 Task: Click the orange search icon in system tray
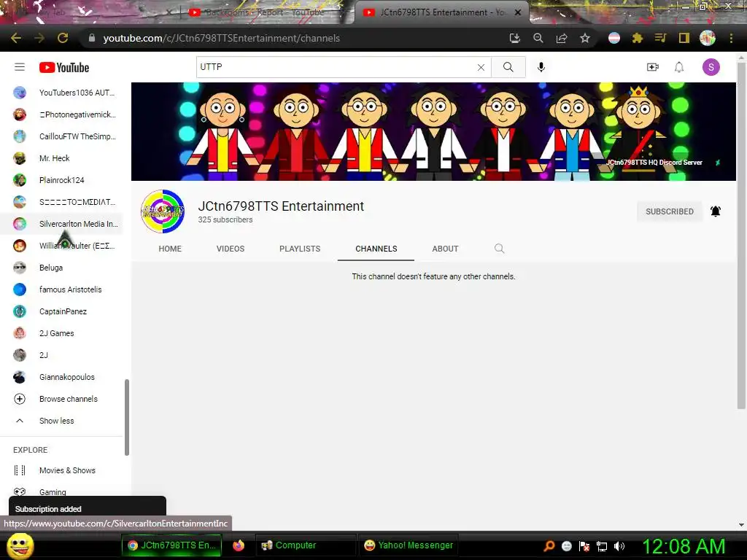click(x=549, y=545)
